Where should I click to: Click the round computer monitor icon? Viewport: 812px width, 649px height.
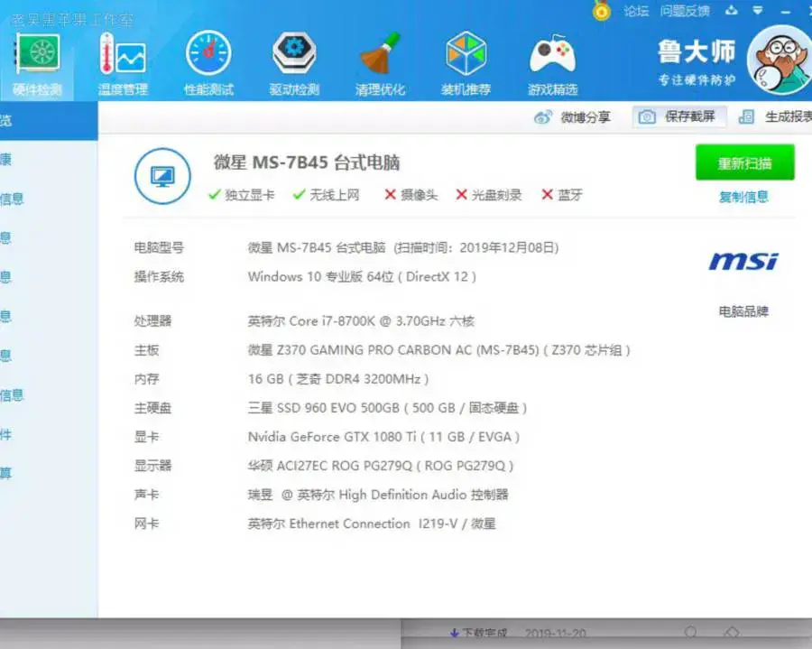coord(162,176)
